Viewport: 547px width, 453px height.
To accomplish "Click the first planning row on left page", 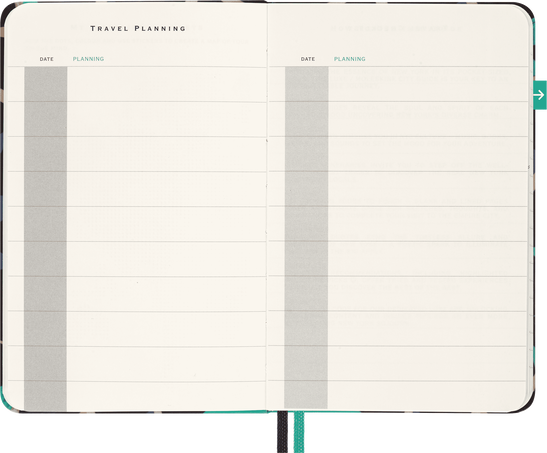I will point(166,84).
